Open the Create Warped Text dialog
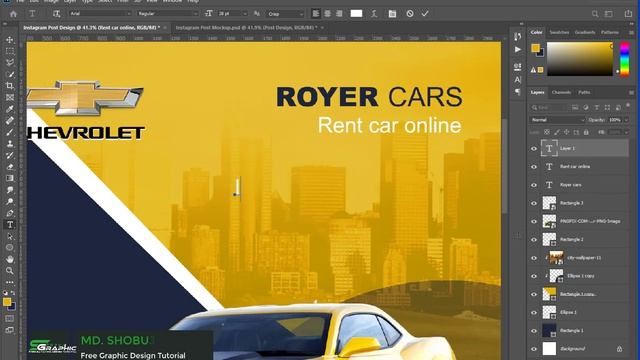This screenshot has width=640, height=360. [374, 13]
